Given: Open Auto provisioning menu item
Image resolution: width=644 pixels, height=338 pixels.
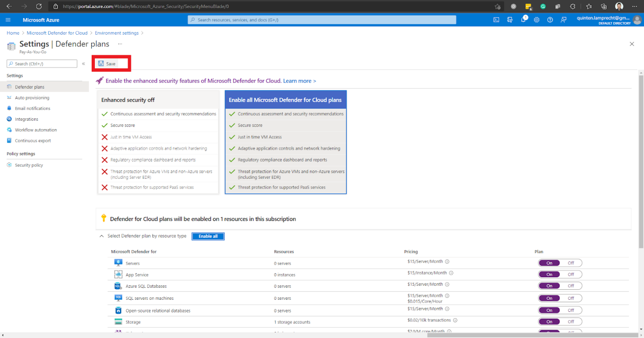Looking at the screenshot, I should coord(45,98).
